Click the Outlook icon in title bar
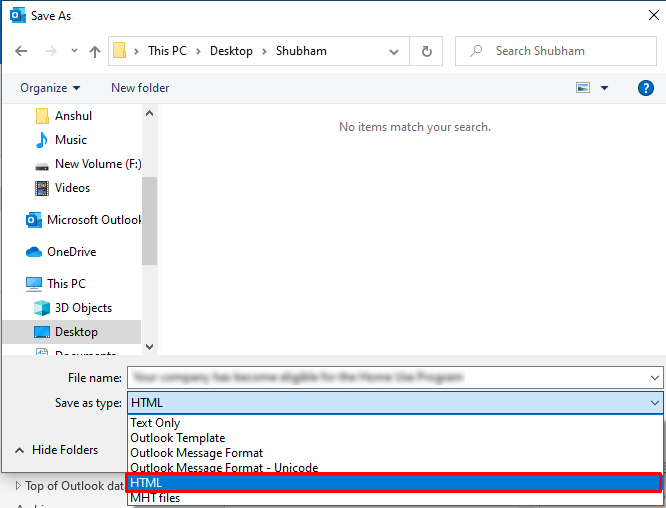Viewport: 666px width, 508px height. coord(17,16)
